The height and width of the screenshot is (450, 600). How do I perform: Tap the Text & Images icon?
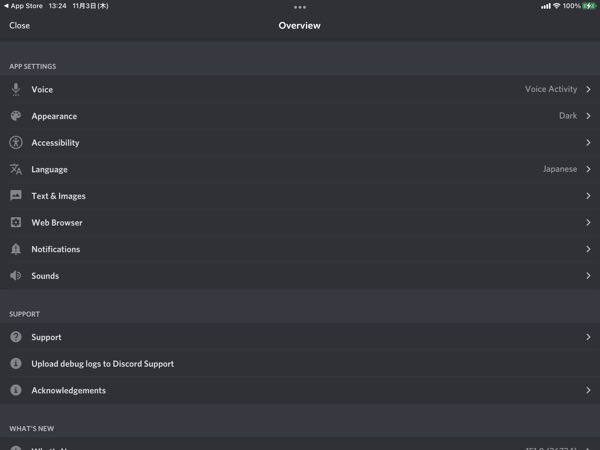[16, 196]
